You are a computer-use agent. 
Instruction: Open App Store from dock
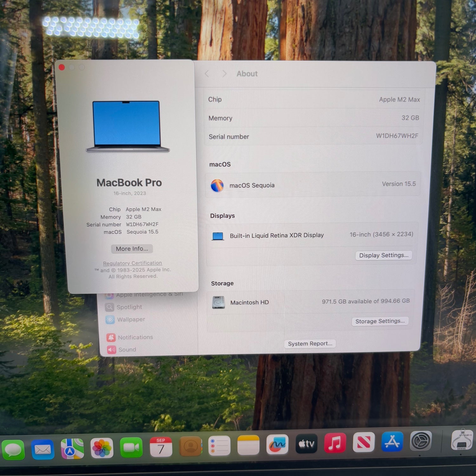point(392,441)
